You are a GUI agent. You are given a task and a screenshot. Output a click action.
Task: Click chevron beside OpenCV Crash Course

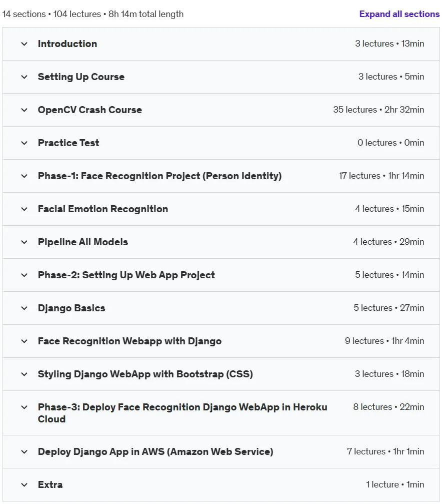pos(24,110)
